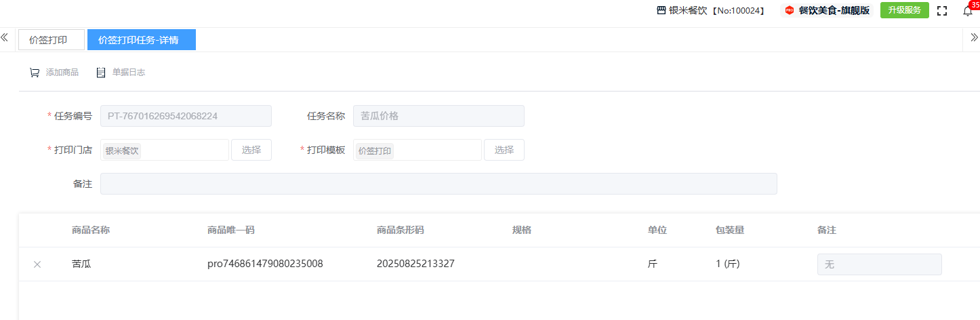The image size is (980, 320).
Task: Click the 备注 cell in 苦瓜 row
Action: [x=879, y=264]
